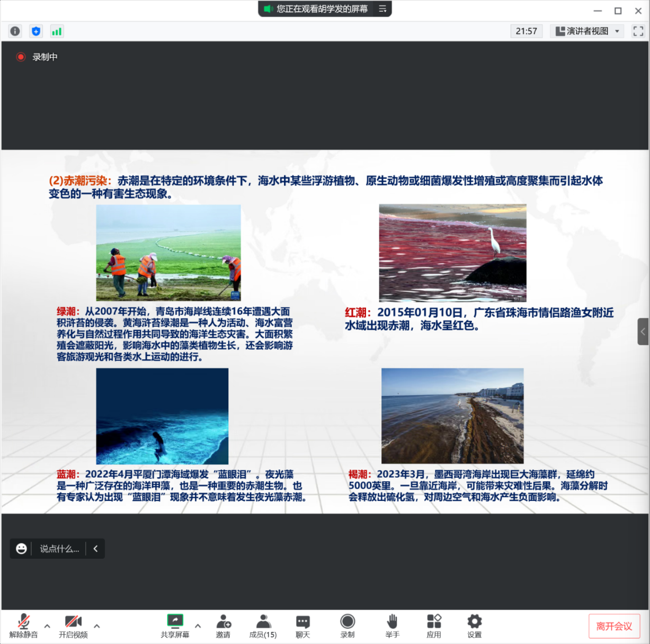The width and height of the screenshot is (650, 644).
Task: Open the screen-sharing options menu at top
Action: coord(382,9)
